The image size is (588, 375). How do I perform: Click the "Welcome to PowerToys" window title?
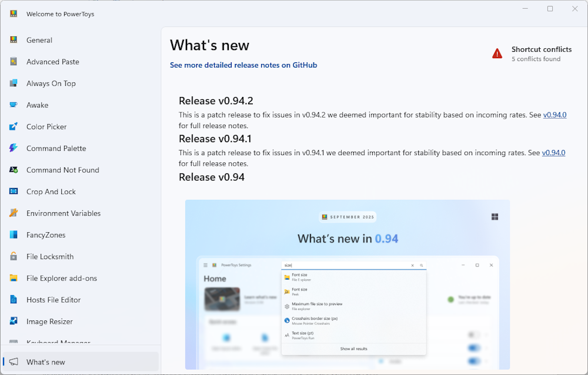pyautogui.click(x=61, y=14)
